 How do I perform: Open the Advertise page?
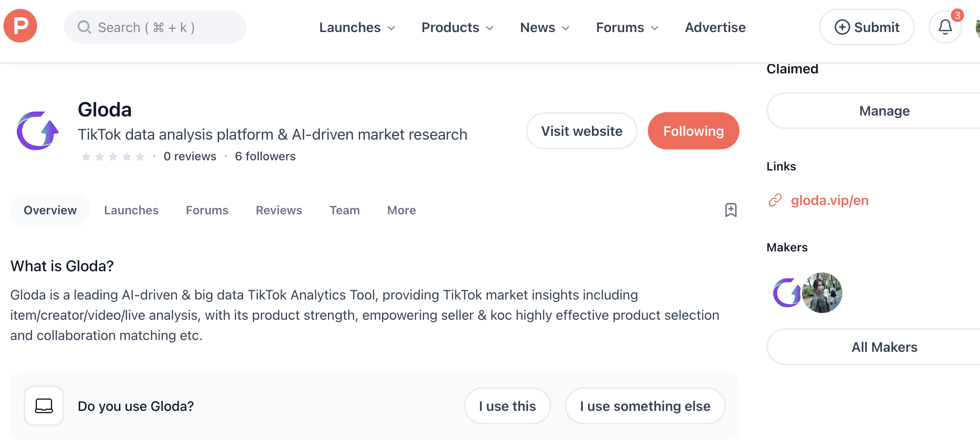tap(715, 27)
